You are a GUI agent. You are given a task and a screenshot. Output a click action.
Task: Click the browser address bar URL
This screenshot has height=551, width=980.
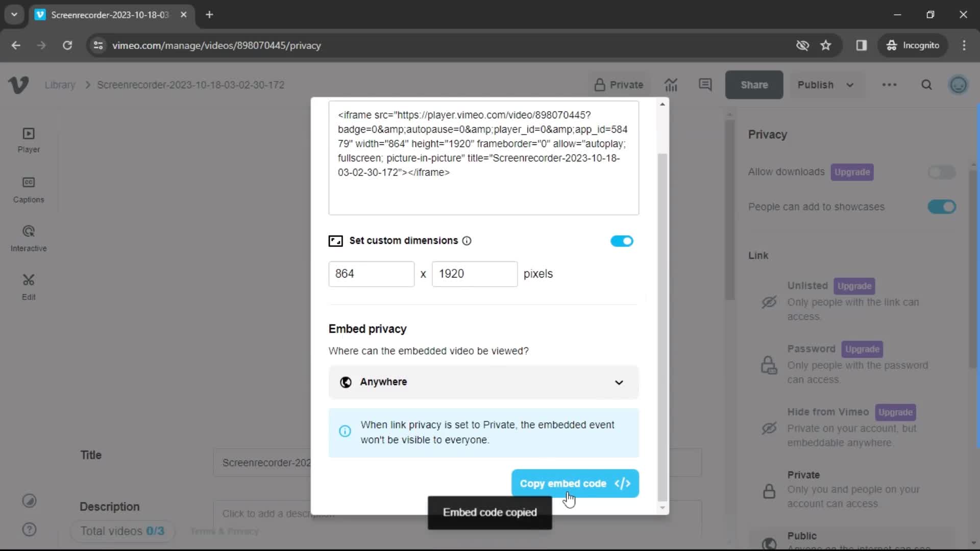tap(216, 45)
